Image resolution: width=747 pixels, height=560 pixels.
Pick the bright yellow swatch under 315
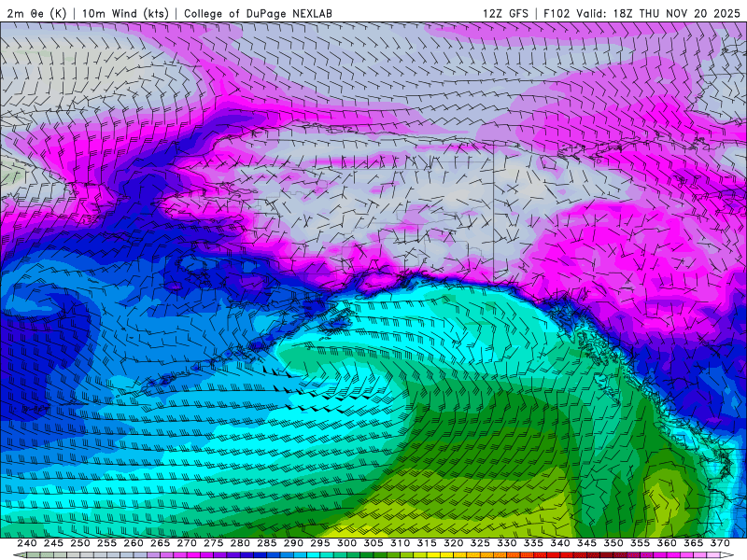432,555
